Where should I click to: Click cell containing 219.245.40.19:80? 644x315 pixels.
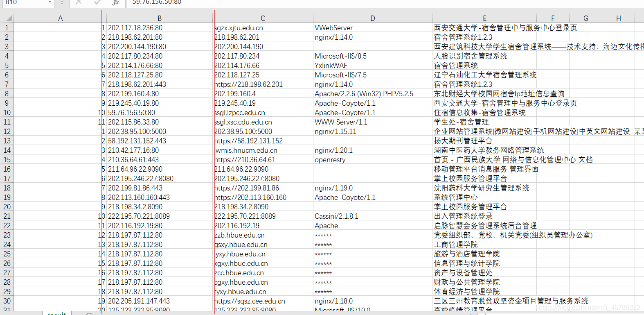tap(160, 103)
